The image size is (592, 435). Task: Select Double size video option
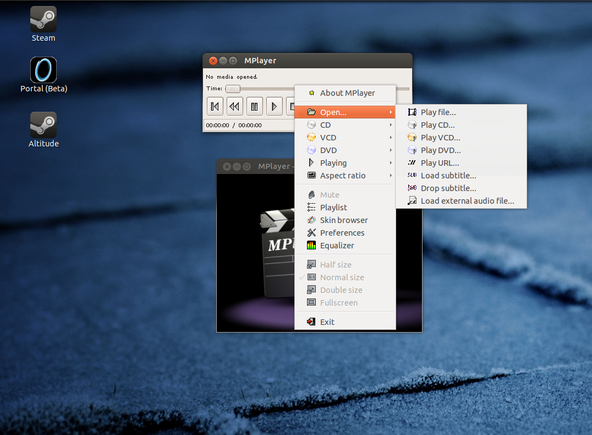click(x=345, y=290)
